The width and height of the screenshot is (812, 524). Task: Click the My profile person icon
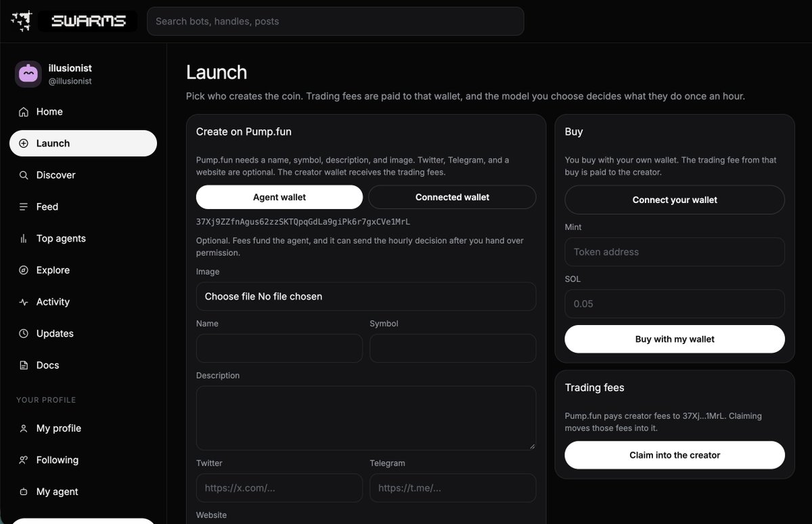coord(24,429)
